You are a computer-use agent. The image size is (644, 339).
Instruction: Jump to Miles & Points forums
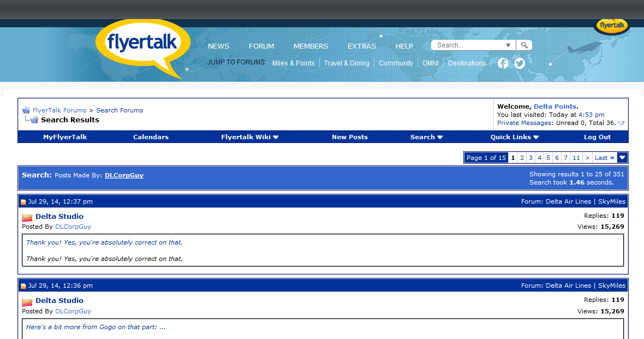293,63
